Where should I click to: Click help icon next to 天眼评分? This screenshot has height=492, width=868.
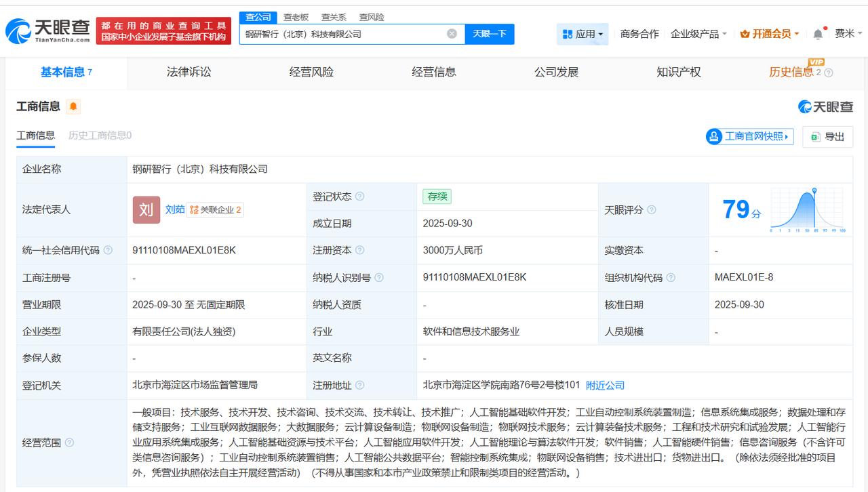click(652, 210)
